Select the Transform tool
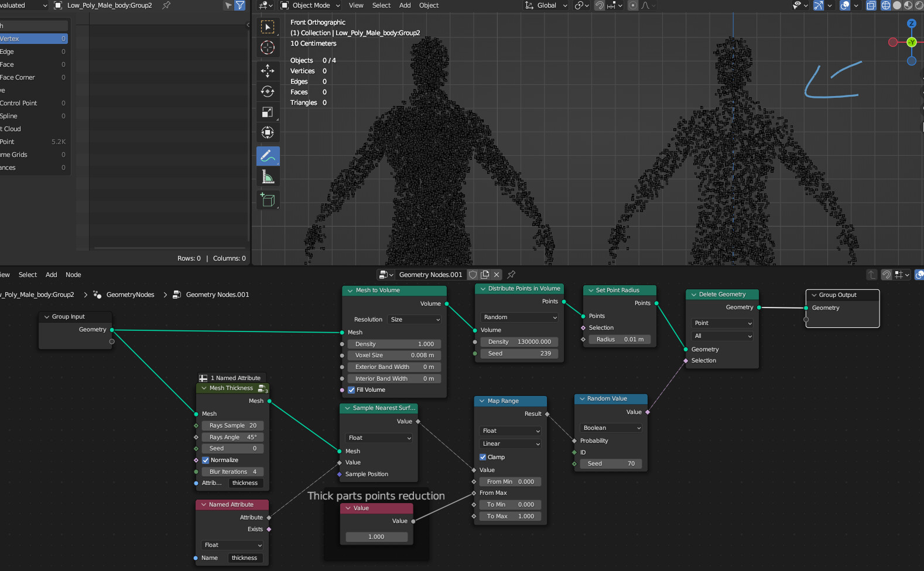924x571 pixels. (268, 132)
